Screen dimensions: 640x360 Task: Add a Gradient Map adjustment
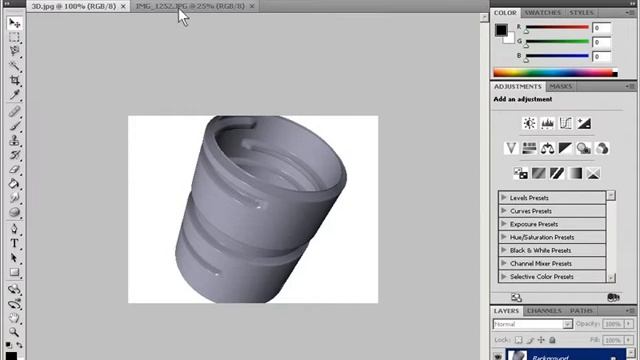tap(576, 173)
